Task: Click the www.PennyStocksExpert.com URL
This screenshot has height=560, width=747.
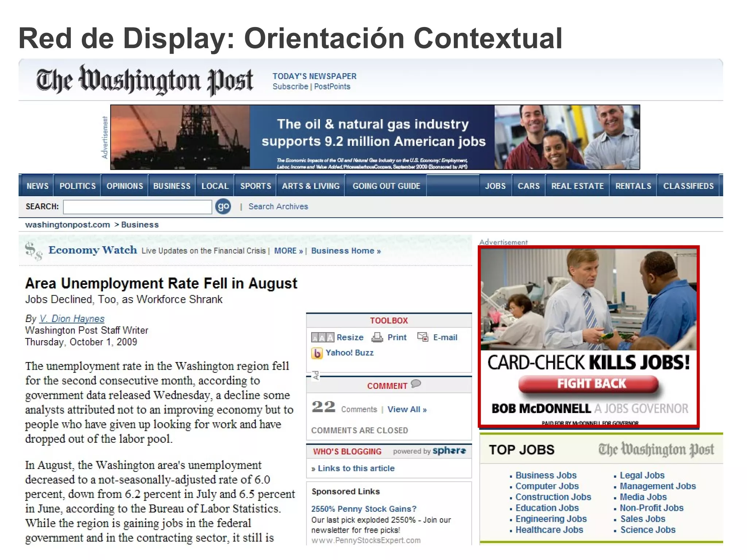Action: click(x=366, y=540)
